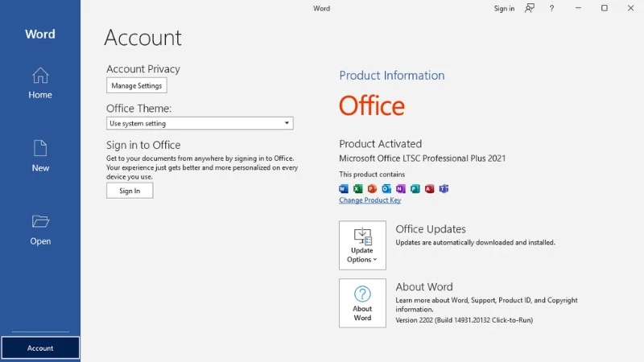Click the OneNote product icon

401,188
